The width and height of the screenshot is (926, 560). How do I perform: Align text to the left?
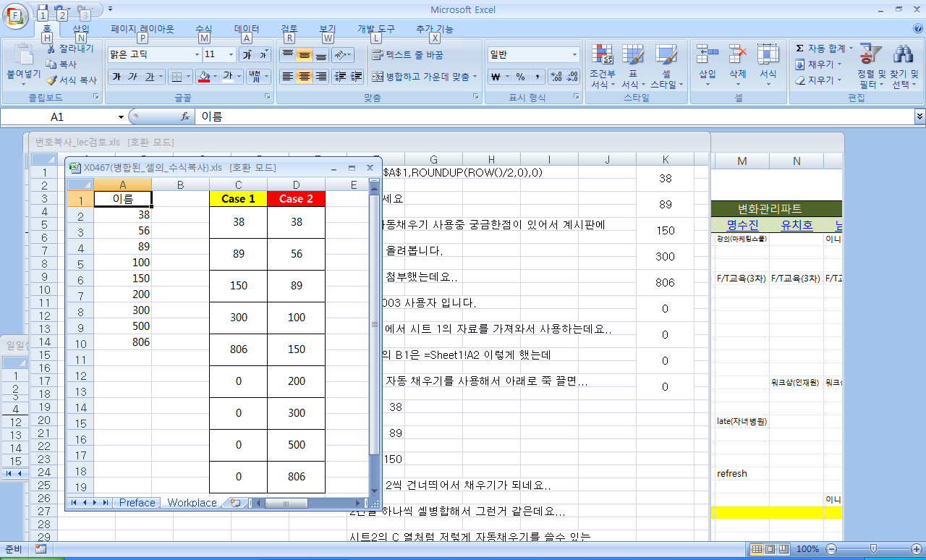pyautogui.click(x=287, y=77)
